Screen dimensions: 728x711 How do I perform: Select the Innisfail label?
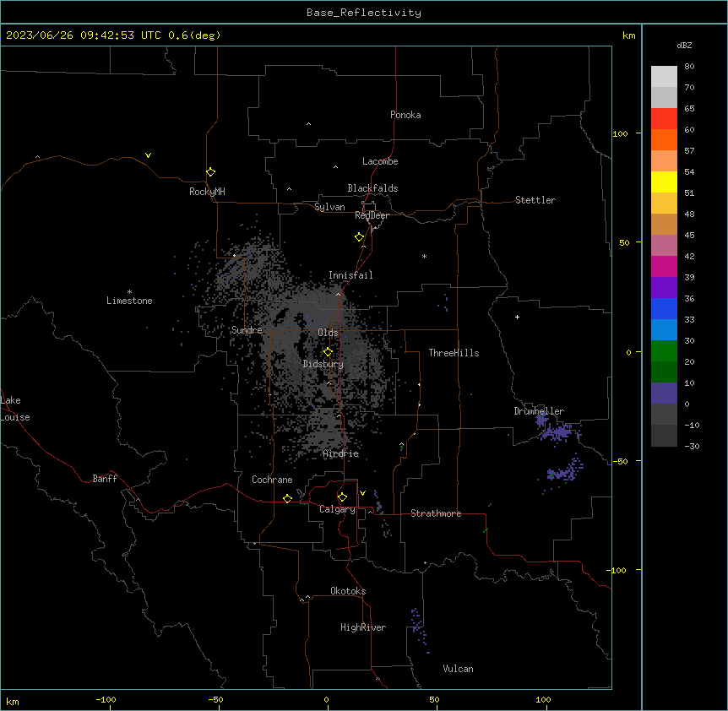click(x=350, y=275)
